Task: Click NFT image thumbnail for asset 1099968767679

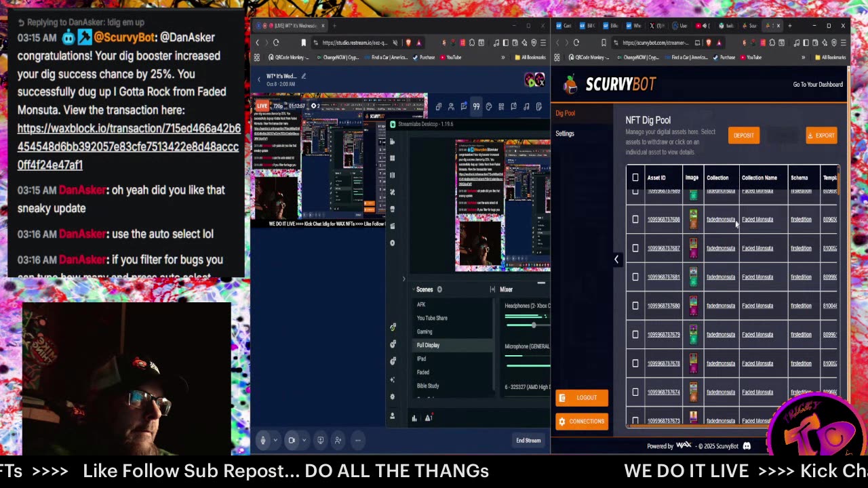Action: click(693, 334)
